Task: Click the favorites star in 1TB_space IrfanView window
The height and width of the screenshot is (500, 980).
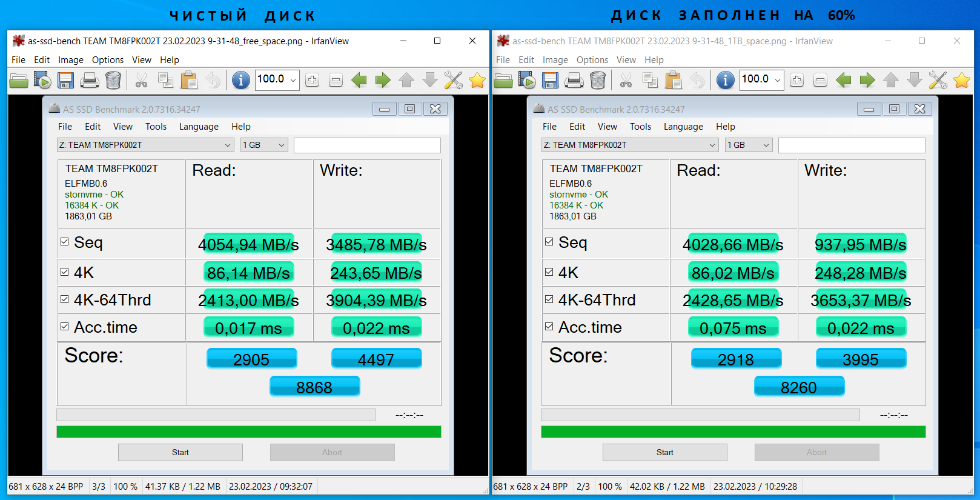Action: click(962, 80)
